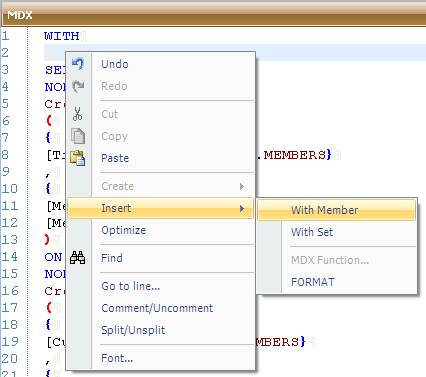Click the ON keyword on line 14

(x=53, y=257)
